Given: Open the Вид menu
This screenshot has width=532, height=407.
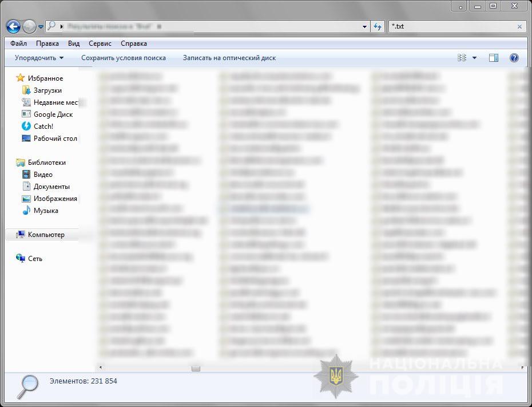Looking at the screenshot, I should click(74, 44).
